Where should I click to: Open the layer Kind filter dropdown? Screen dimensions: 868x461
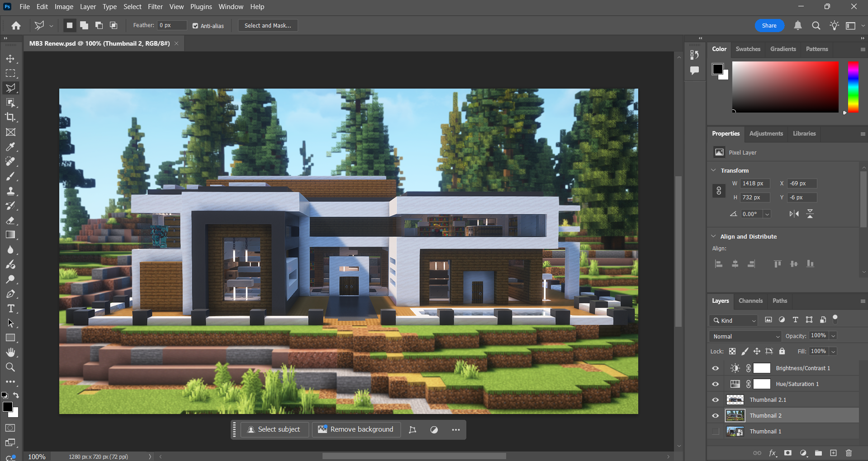(x=733, y=320)
